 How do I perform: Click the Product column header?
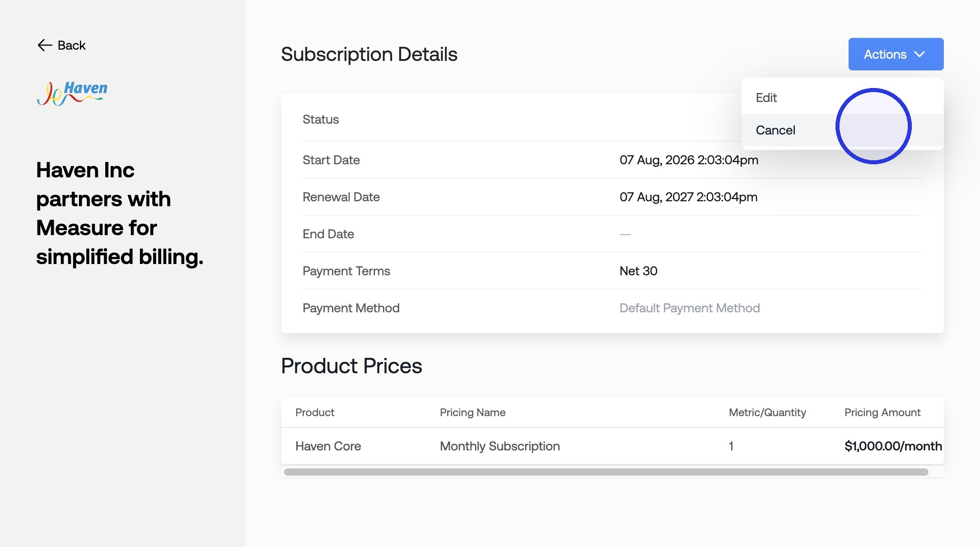[x=315, y=413]
